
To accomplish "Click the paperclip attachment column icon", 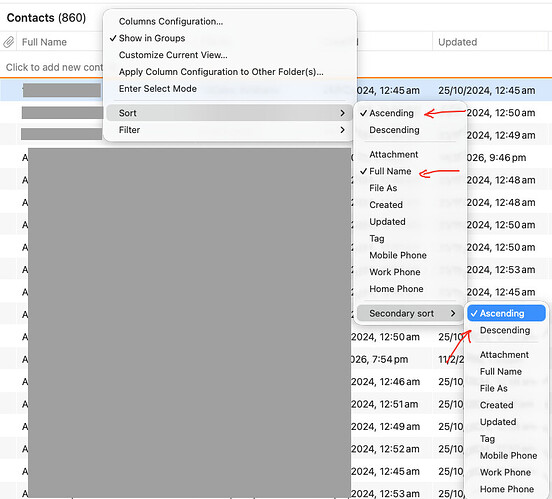I will point(8,42).
